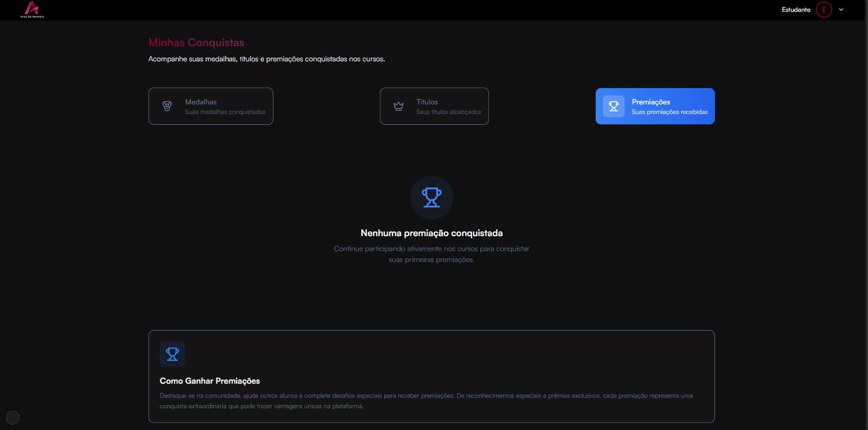Select the Premiações tab label

pyautogui.click(x=650, y=102)
